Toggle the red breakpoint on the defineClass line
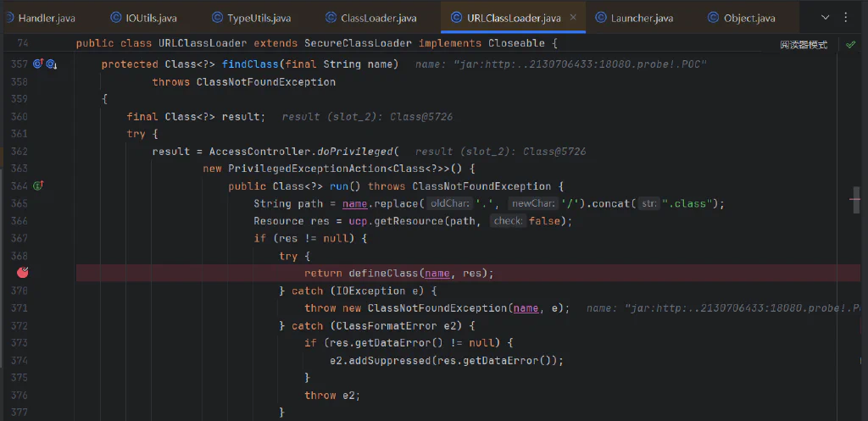This screenshot has height=421, width=868. click(23, 272)
